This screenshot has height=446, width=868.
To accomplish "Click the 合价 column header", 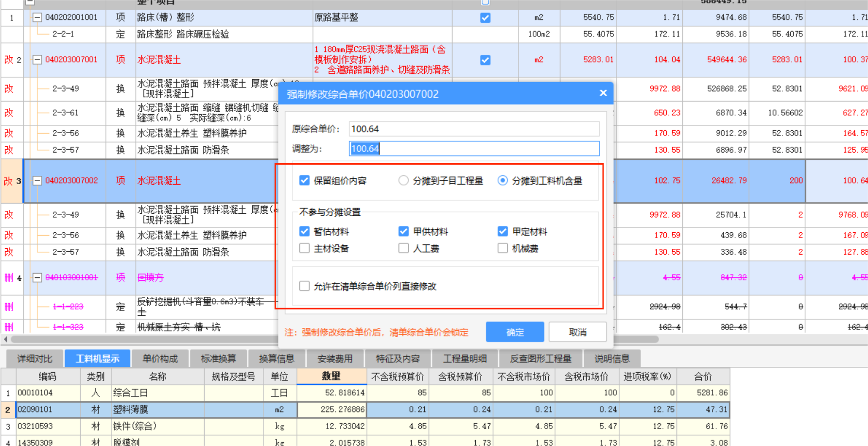I will [x=703, y=377].
